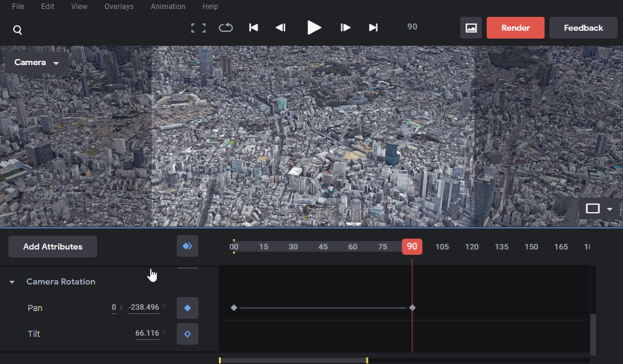Open the Animation menu
623x364 pixels.
(x=168, y=7)
